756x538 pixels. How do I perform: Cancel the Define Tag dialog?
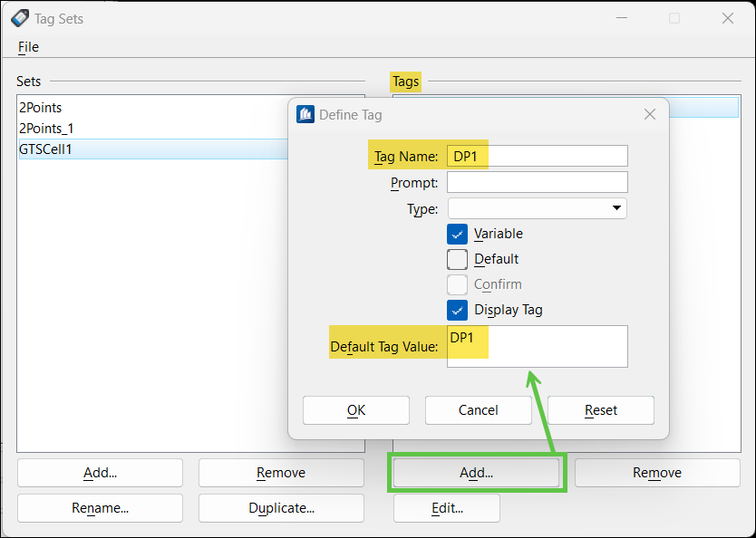pyautogui.click(x=478, y=410)
